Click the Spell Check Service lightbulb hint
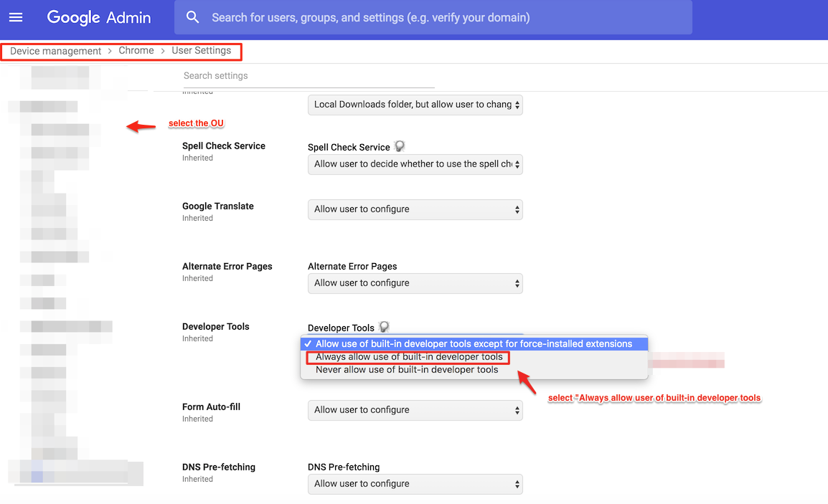 (400, 146)
